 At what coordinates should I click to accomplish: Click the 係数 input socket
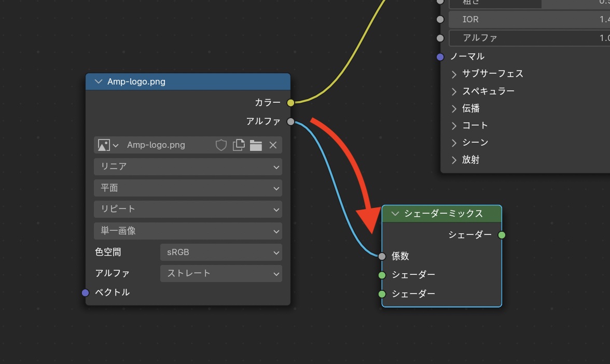382,256
